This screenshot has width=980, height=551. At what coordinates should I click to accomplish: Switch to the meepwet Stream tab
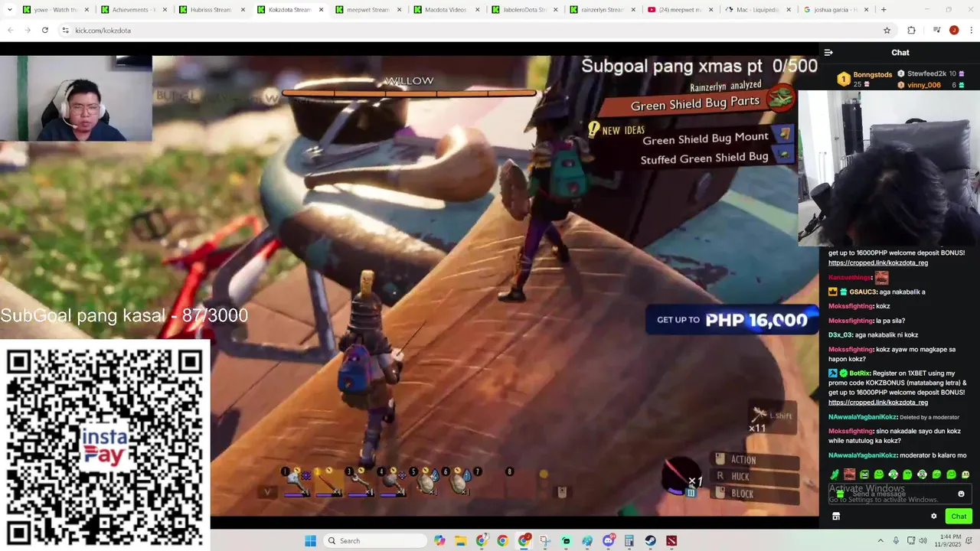367,10
